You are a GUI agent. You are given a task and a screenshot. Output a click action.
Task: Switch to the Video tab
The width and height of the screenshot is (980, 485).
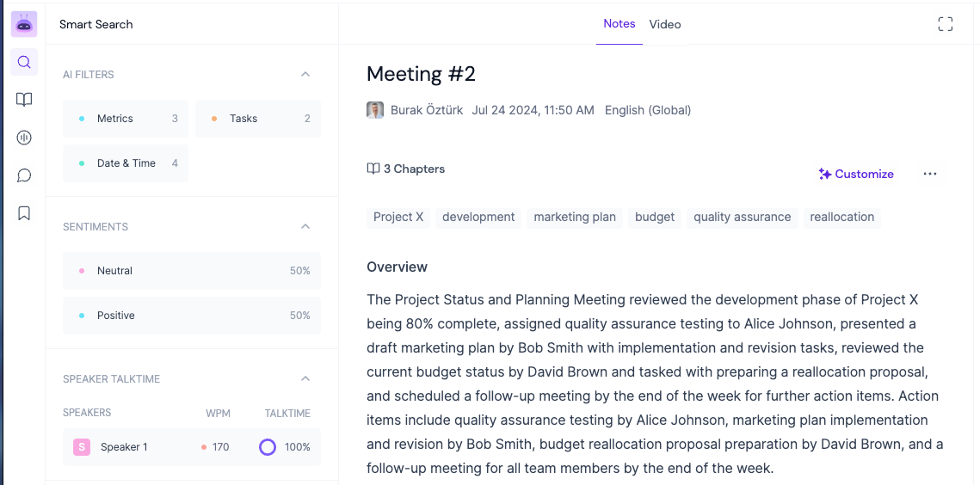click(665, 24)
